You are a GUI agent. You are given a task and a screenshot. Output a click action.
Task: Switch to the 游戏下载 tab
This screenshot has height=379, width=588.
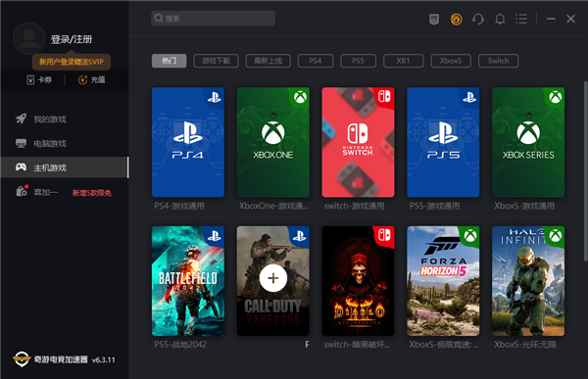point(216,61)
